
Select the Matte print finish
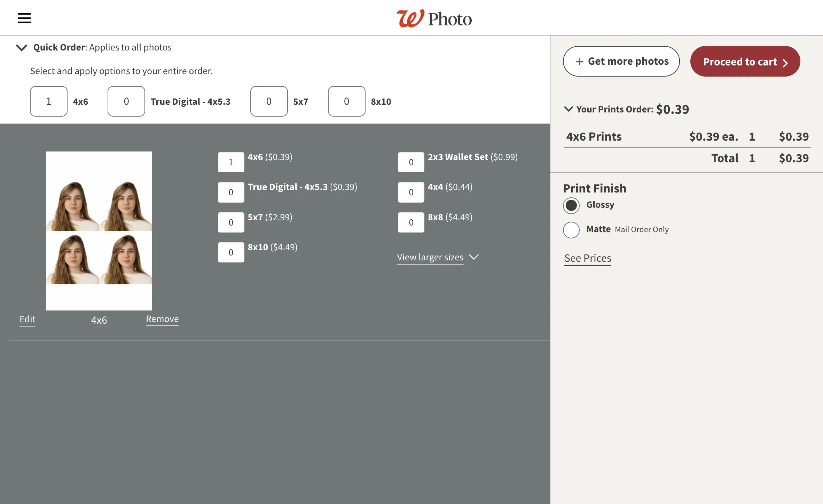click(x=571, y=230)
